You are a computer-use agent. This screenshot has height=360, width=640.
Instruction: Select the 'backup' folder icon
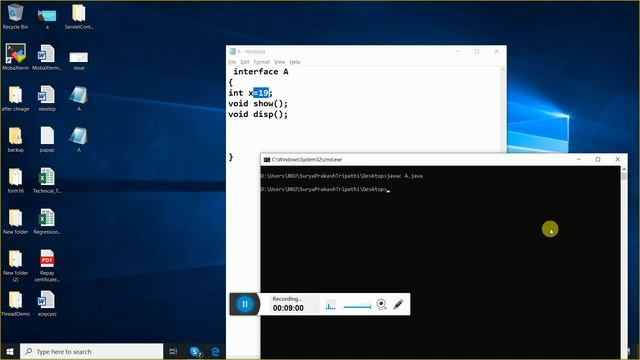(x=16, y=140)
